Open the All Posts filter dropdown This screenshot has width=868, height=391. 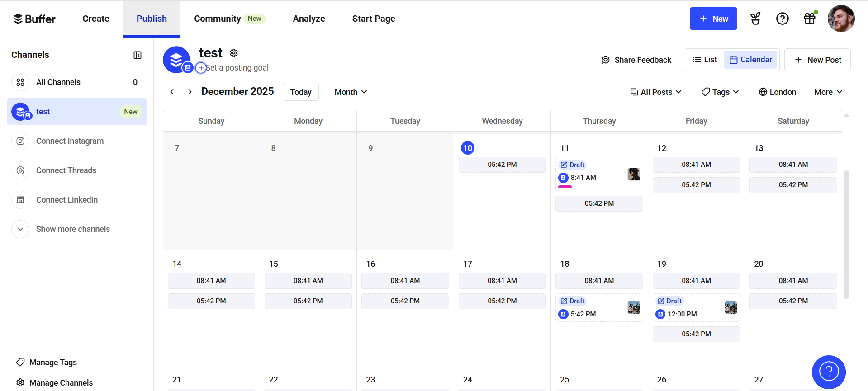click(656, 92)
